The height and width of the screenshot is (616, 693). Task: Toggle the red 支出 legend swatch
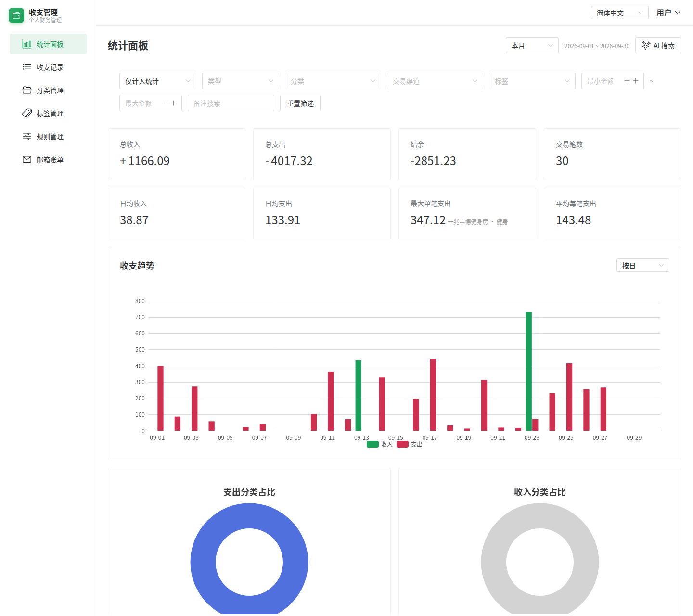click(402, 444)
